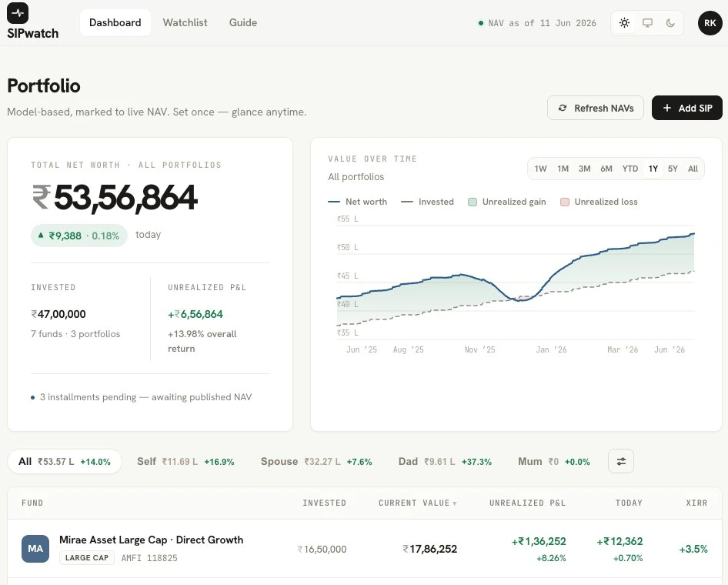The image size is (728, 585).
Task: Sort table by Invested column header
Action: [324, 503]
